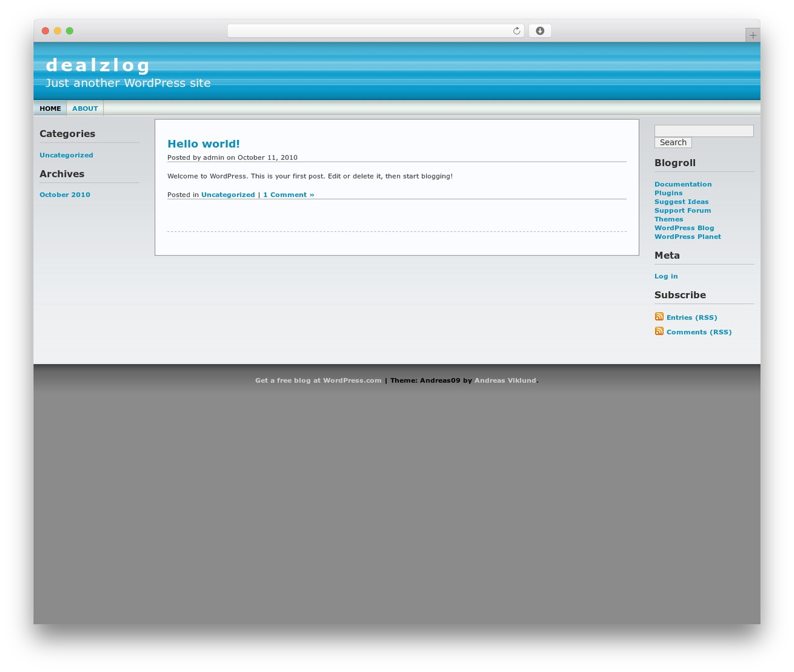Click the Search button
The width and height of the screenshot is (794, 672).
673,143
